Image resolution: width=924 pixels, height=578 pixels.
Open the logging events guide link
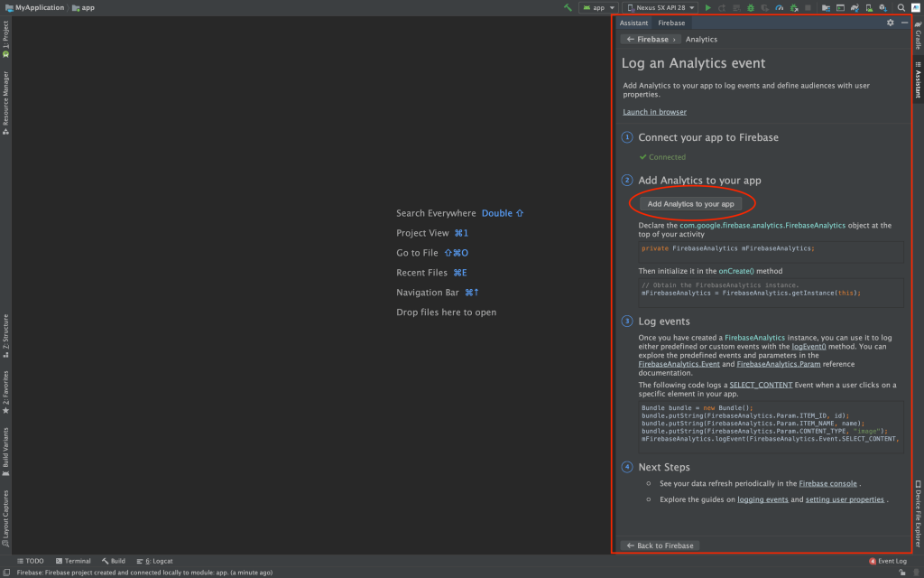pyautogui.click(x=762, y=499)
